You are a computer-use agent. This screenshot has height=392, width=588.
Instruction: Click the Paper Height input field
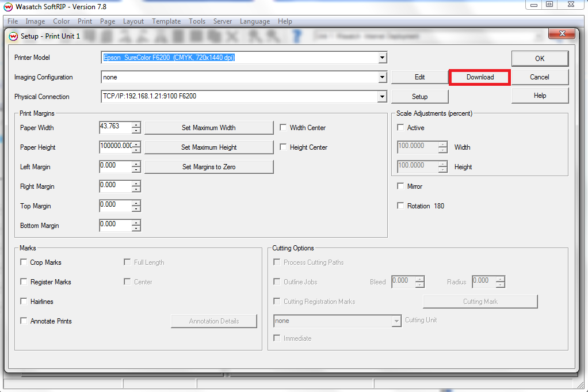(x=116, y=147)
